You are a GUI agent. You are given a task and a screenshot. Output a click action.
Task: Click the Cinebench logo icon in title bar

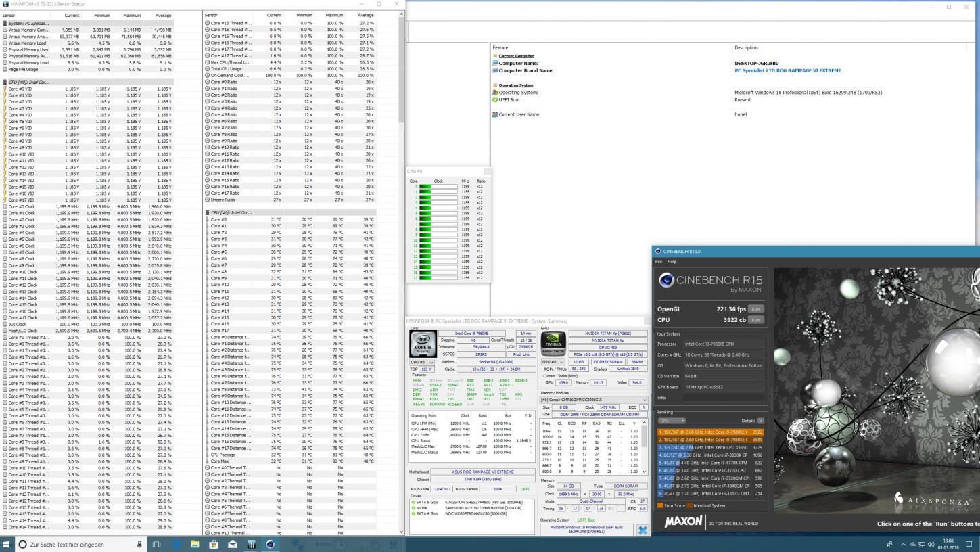pos(658,252)
